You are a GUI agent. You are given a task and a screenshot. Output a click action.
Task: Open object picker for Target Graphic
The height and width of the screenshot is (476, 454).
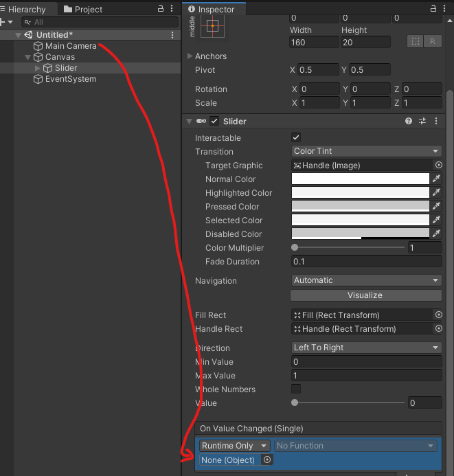[438, 165]
